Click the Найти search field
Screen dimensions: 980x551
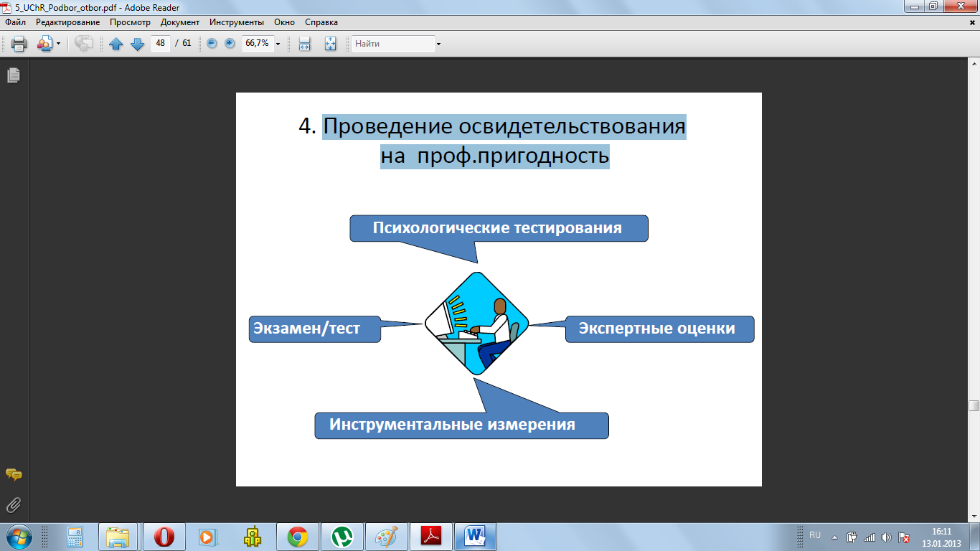click(x=393, y=44)
